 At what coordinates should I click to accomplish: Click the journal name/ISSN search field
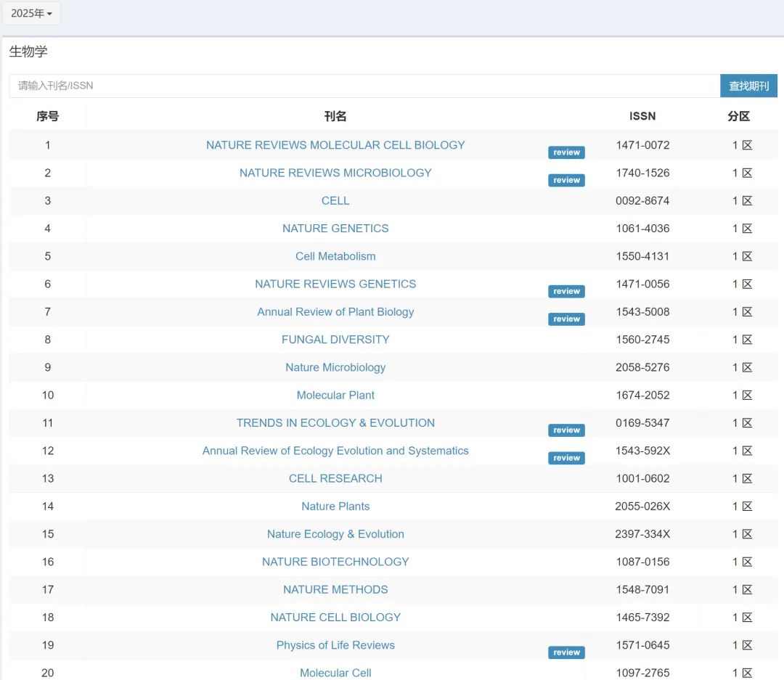364,86
